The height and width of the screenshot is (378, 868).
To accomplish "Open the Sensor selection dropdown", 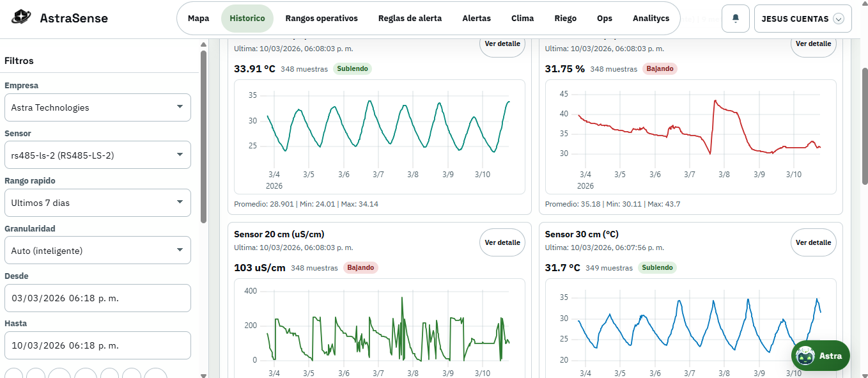I will pos(97,155).
